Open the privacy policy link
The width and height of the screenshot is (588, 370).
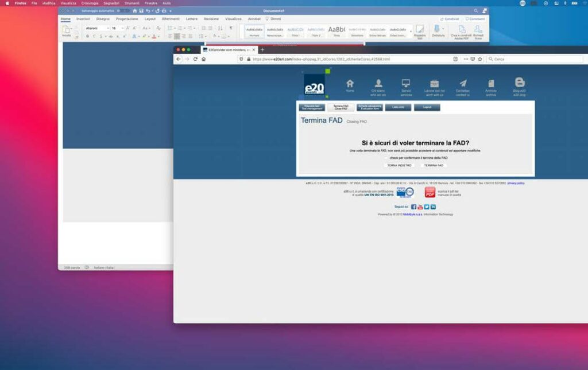pos(516,183)
